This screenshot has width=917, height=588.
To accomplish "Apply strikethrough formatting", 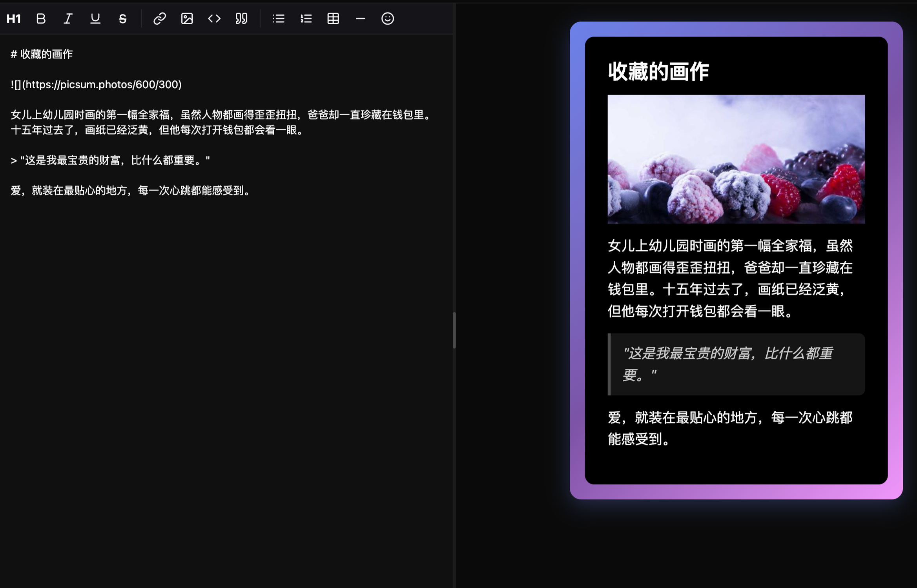I will coord(122,18).
